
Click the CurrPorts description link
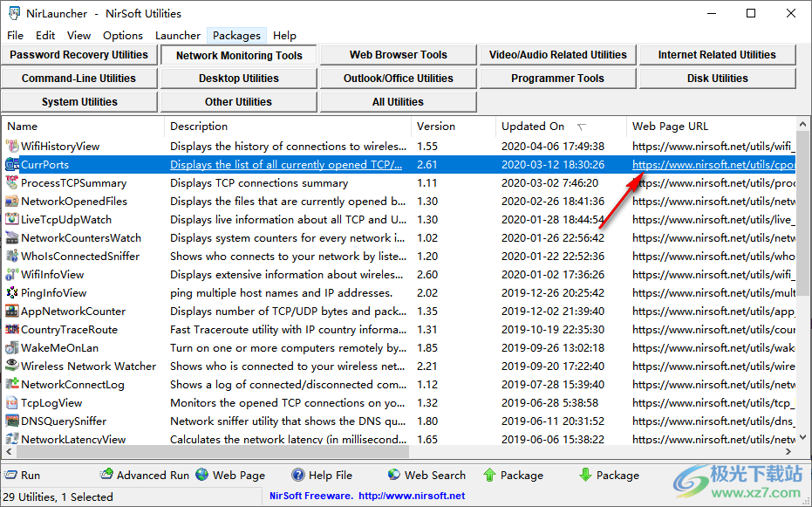pyautogui.click(x=286, y=165)
